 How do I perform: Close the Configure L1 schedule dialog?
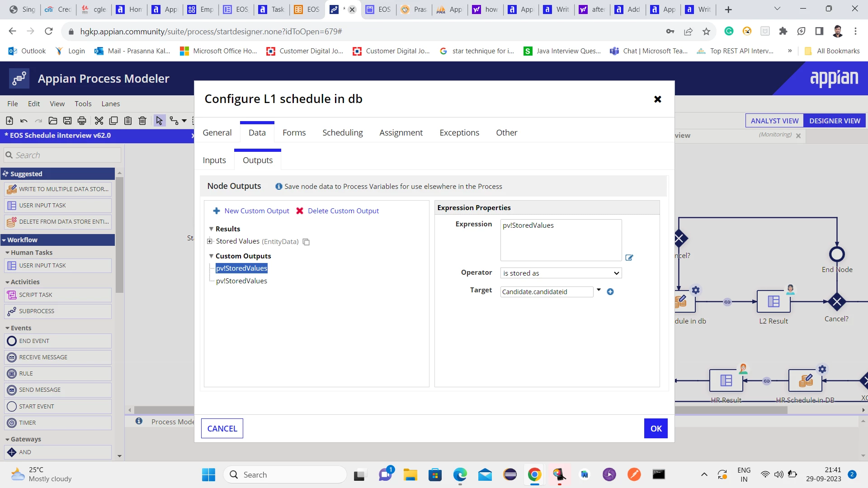tap(658, 99)
